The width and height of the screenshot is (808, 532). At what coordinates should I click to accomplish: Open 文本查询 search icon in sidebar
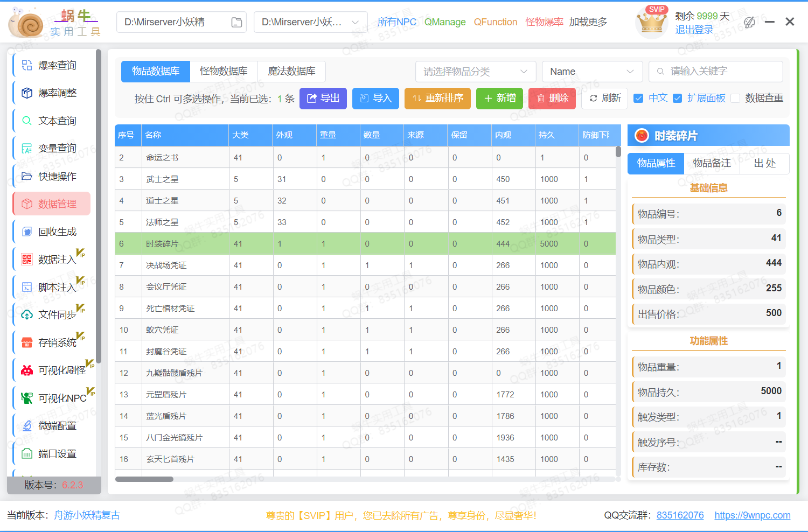pos(27,121)
